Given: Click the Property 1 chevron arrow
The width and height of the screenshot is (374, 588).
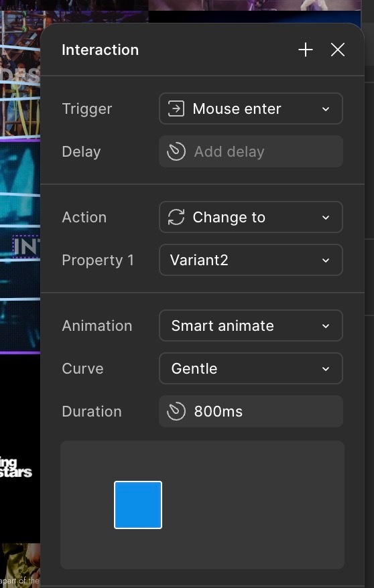Looking at the screenshot, I should 326,261.
